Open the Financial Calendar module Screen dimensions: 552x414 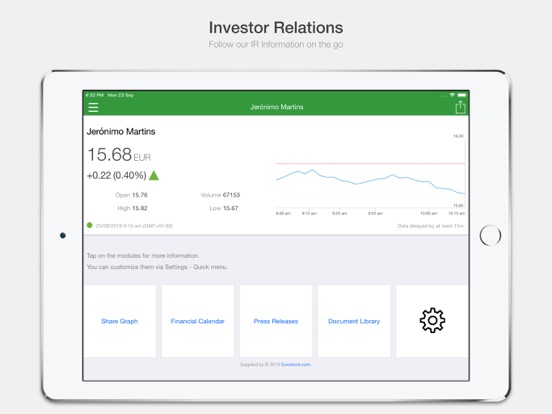pyautogui.click(x=198, y=321)
